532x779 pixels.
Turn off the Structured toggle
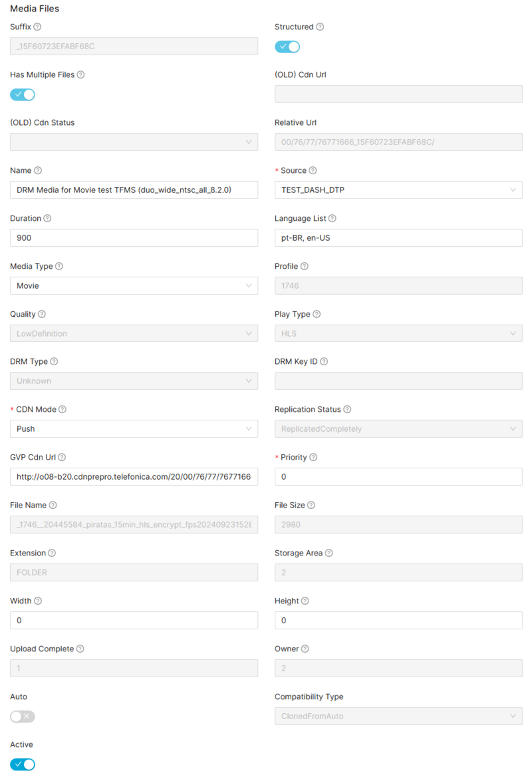click(x=287, y=47)
